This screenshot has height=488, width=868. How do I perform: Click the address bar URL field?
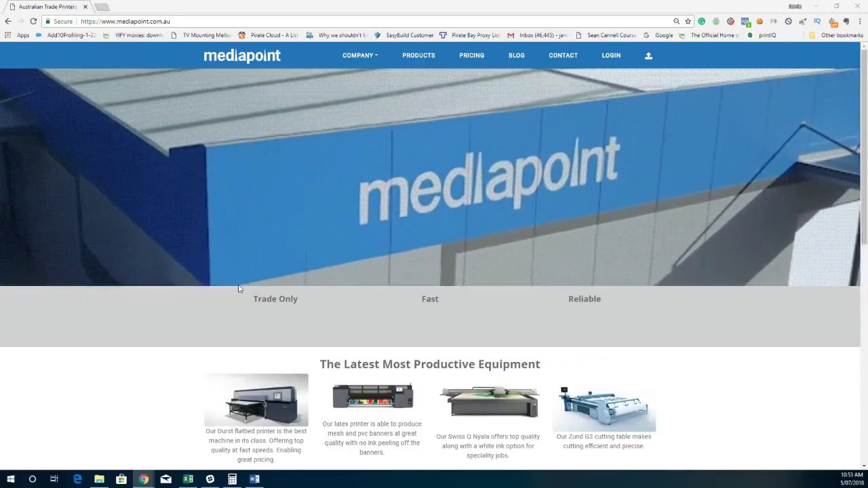373,21
